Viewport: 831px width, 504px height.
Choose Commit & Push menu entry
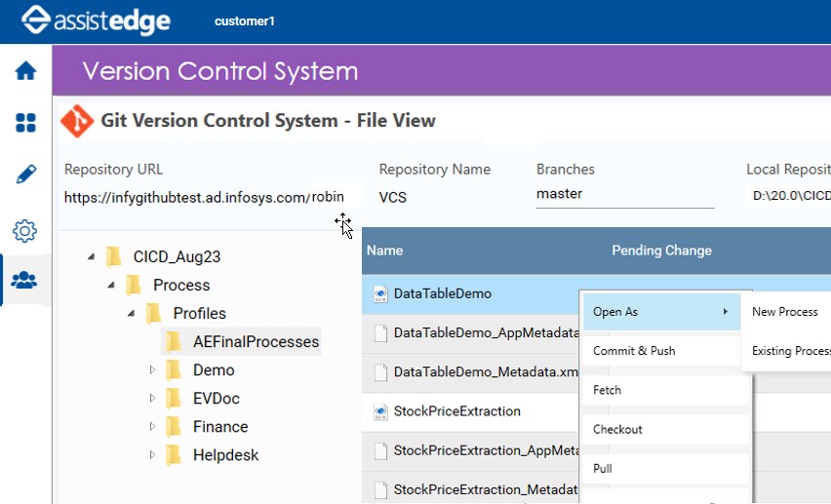click(x=660, y=351)
